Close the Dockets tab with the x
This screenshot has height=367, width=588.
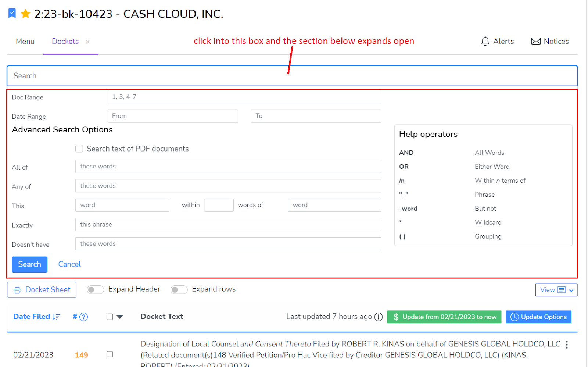pyautogui.click(x=87, y=42)
